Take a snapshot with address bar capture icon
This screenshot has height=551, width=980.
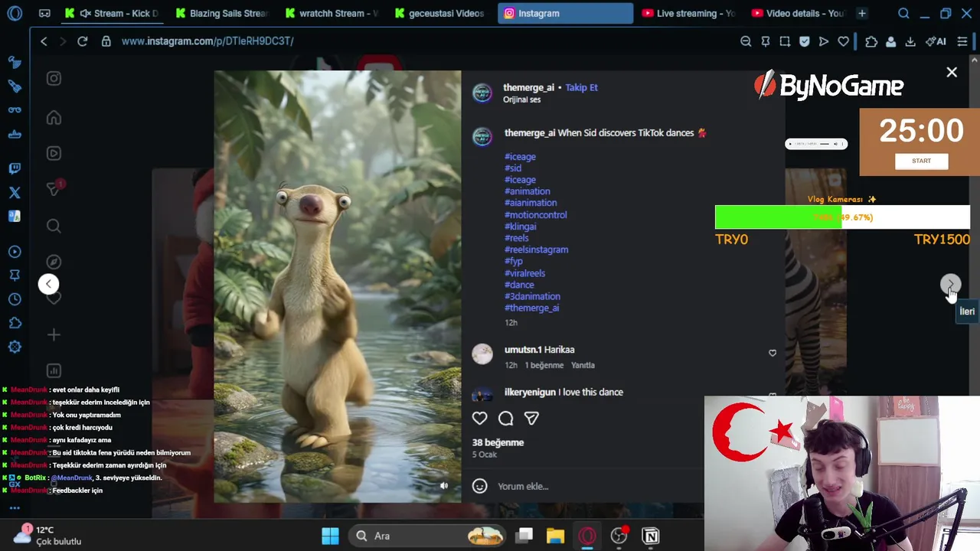click(785, 41)
